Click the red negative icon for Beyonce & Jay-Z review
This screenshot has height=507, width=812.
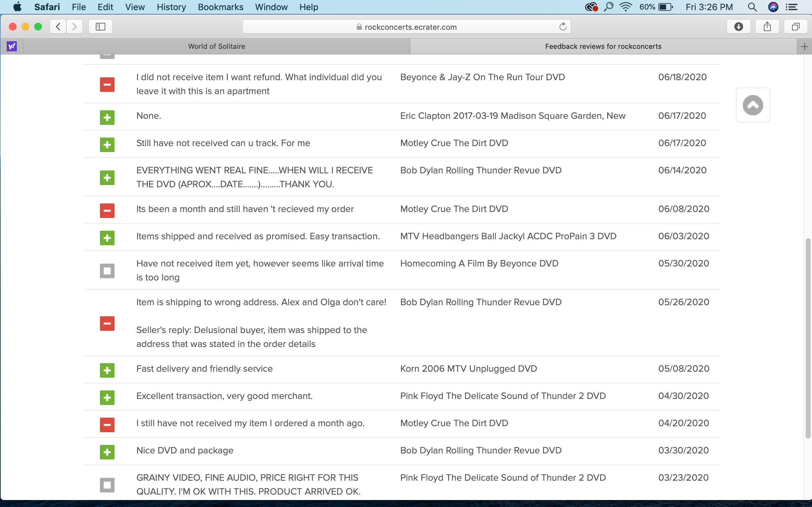(x=107, y=85)
